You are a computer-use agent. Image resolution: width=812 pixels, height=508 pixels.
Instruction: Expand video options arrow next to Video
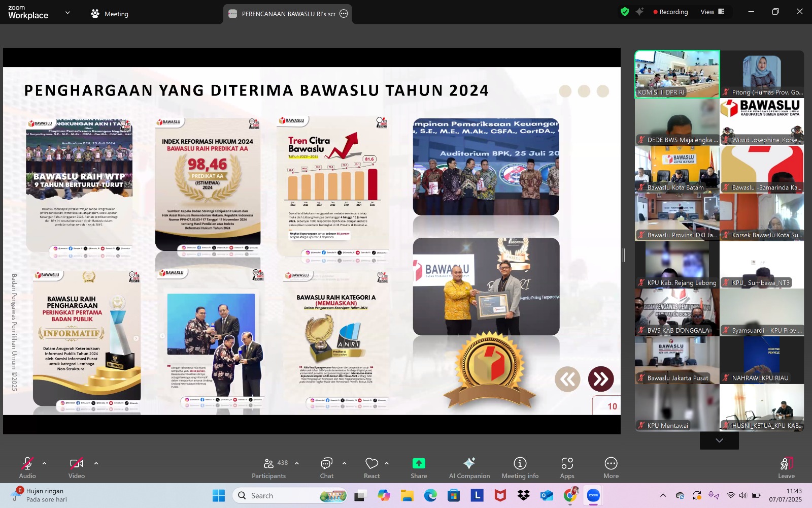(96, 463)
